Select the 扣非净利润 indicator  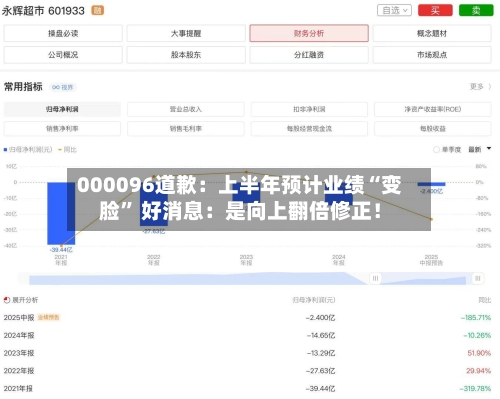[309, 109]
